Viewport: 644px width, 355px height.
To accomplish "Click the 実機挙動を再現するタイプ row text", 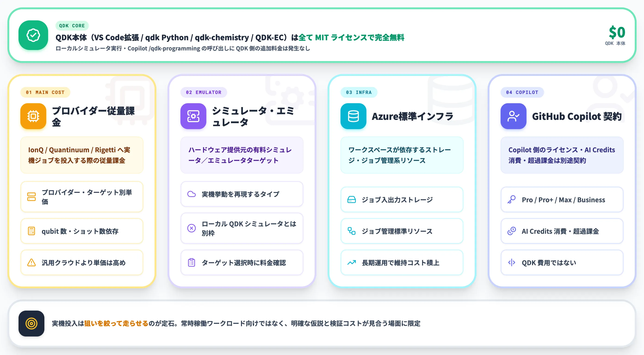I will 241,194.
